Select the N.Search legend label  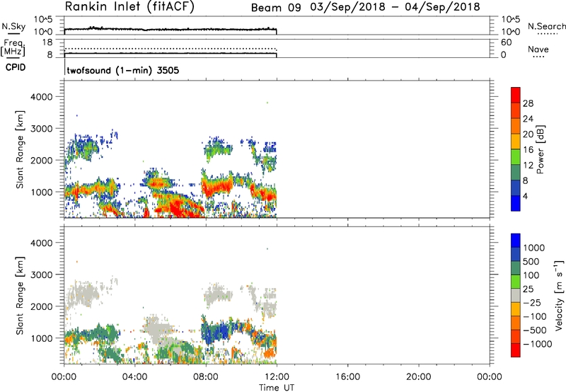(546, 26)
